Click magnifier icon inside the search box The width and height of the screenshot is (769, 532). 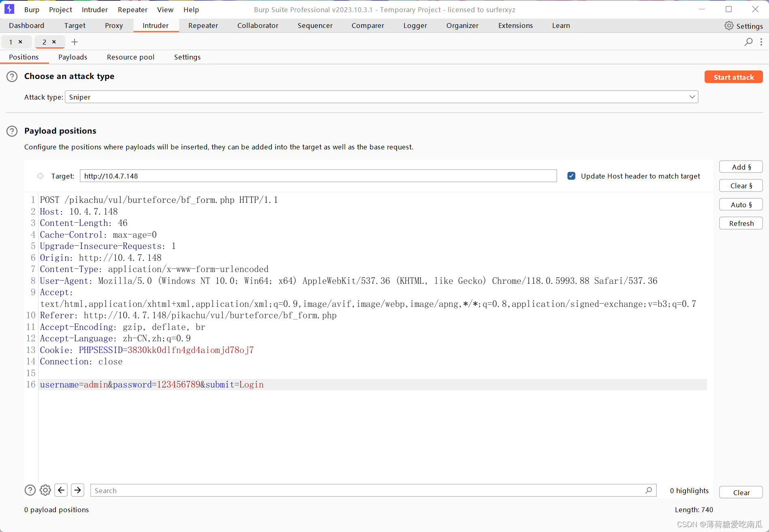click(x=649, y=490)
